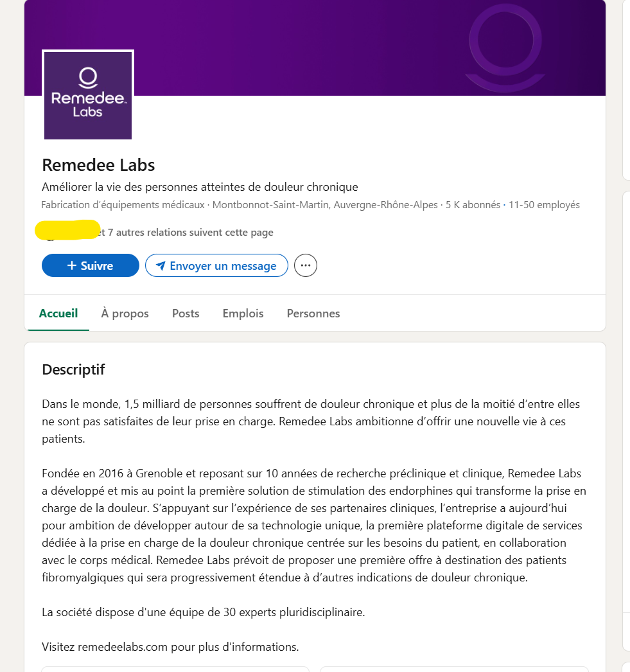630x672 pixels.
Task: Click the Remedee Labs company logo
Action: 88,95
